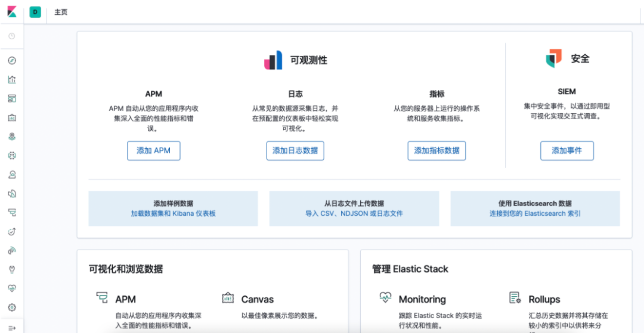Open APM title in 可视化和浏览数据
Viewport: 644px width, 333px height.
pyautogui.click(x=126, y=299)
